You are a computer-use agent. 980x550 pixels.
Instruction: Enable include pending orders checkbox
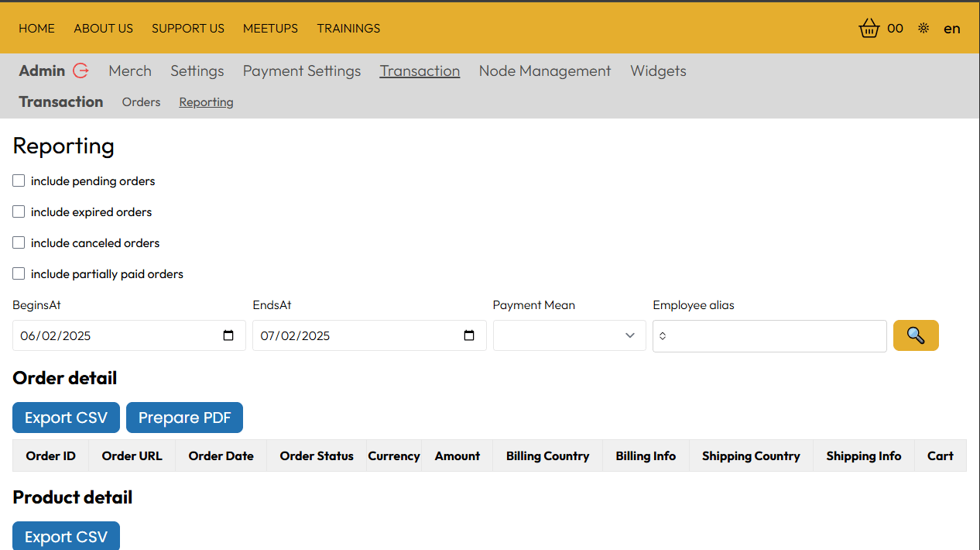[19, 180]
